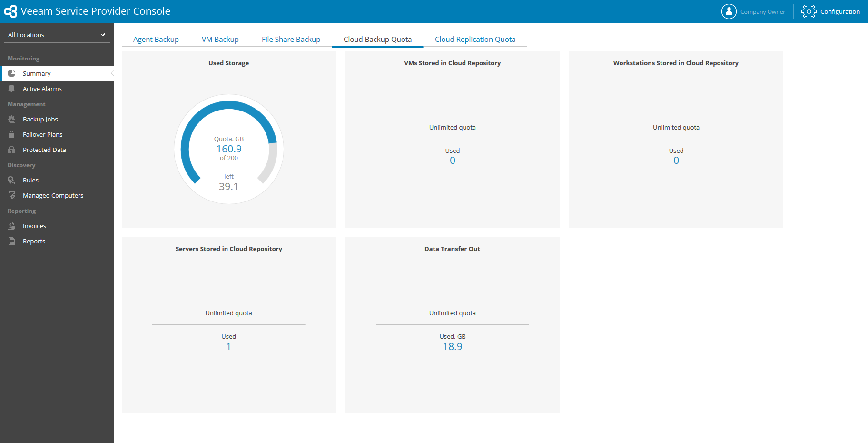
Task: Click the Veeam logo icon
Action: tap(10, 11)
